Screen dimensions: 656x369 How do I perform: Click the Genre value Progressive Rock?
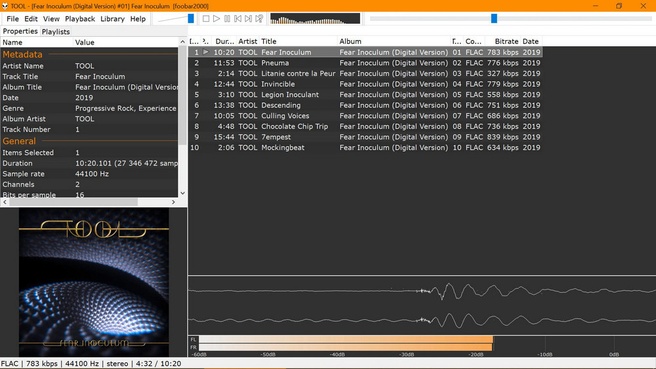coord(126,108)
